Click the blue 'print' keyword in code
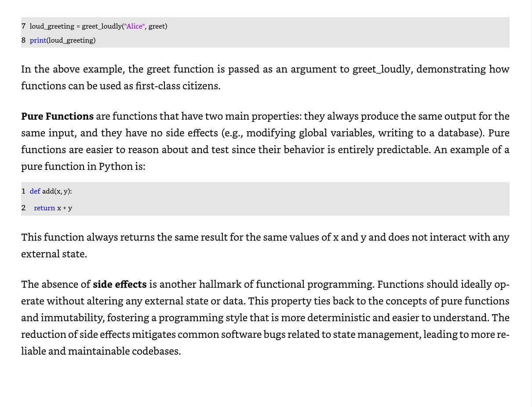The image size is (532, 407). [x=38, y=40]
